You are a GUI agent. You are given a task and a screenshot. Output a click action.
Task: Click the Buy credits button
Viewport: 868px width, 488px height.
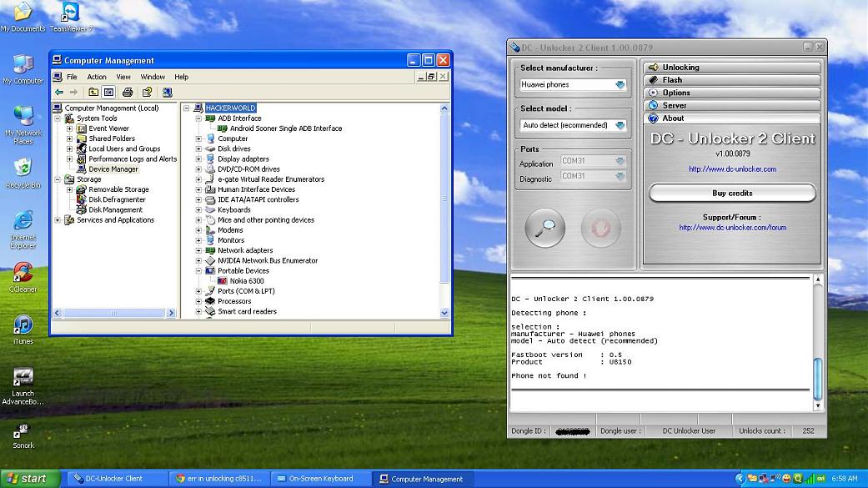click(x=731, y=194)
